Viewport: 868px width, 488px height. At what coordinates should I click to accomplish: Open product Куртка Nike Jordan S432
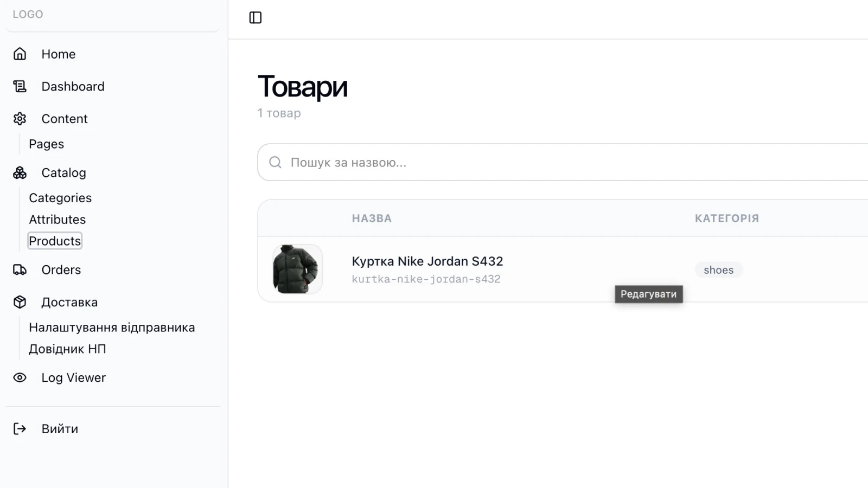pos(427,261)
